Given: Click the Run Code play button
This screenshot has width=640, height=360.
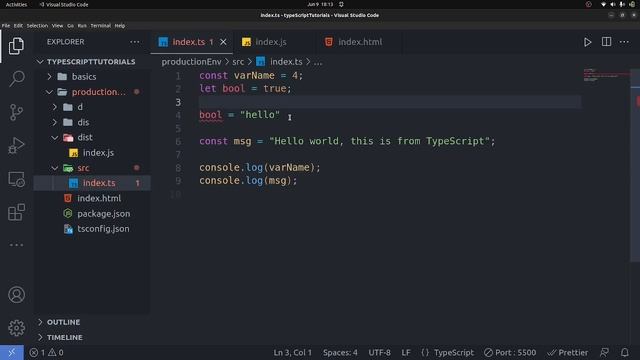Looking at the screenshot, I should pos(587,42).
